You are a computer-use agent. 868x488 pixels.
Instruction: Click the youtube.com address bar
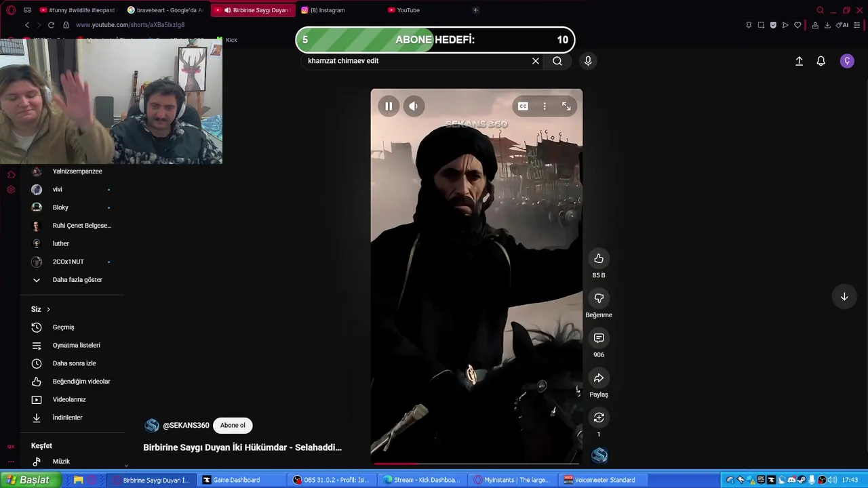pyautogui.click(x=130, y=25)
